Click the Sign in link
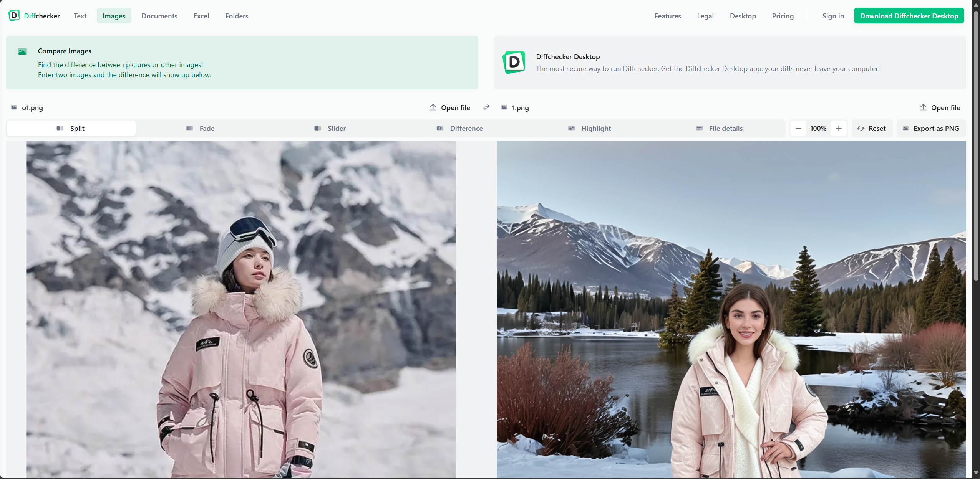980x479 pixels. click(x=832, y=16)
